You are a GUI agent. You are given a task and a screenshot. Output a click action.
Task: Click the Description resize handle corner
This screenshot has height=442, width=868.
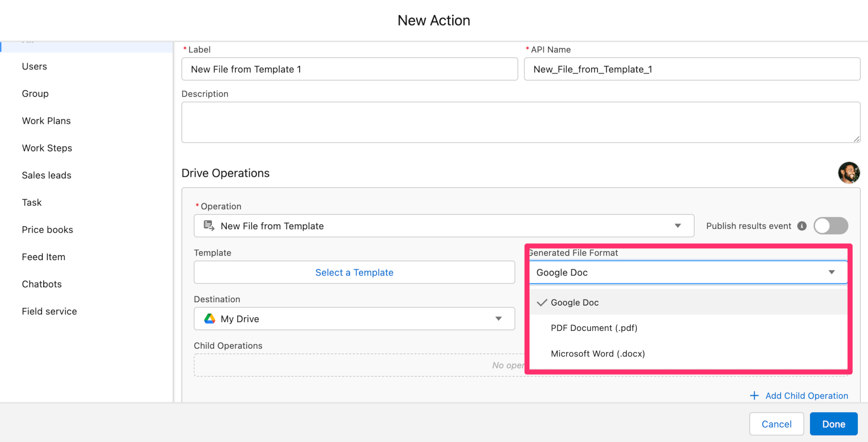(x=857, y=139)
